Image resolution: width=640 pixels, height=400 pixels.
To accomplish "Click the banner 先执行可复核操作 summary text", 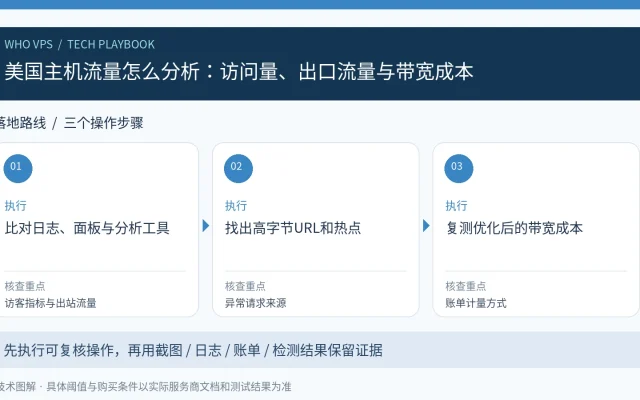I will point(193,350).
